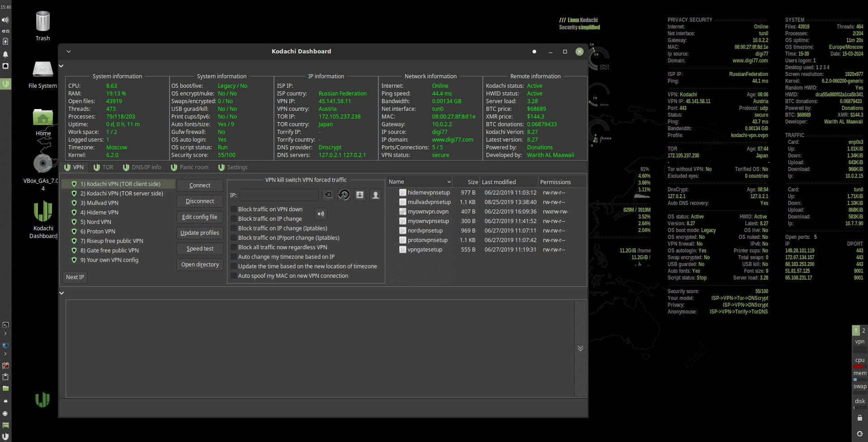Click the Kodachi shield menu icon at panel bottom
Screen dimensions: 868x442
pyautogui.click(x=5, y=437)
